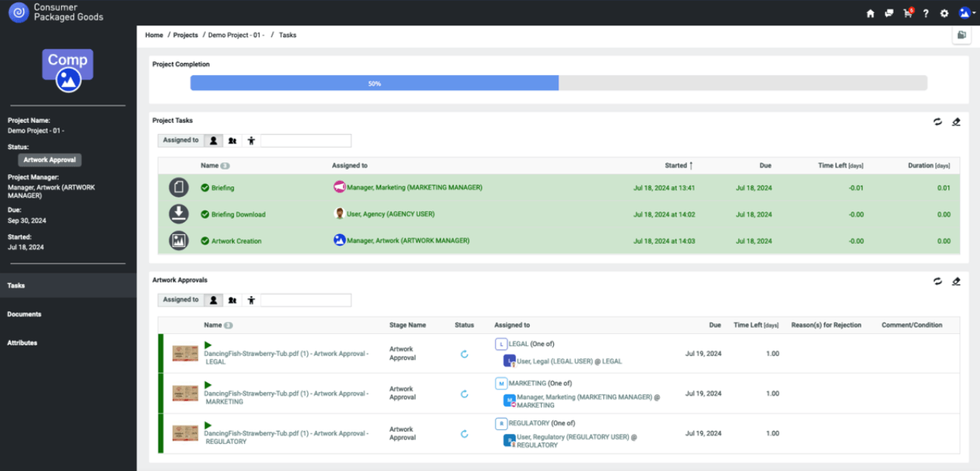Open the settings gear icon
The image size is (980, 471).
pos(944,14)
